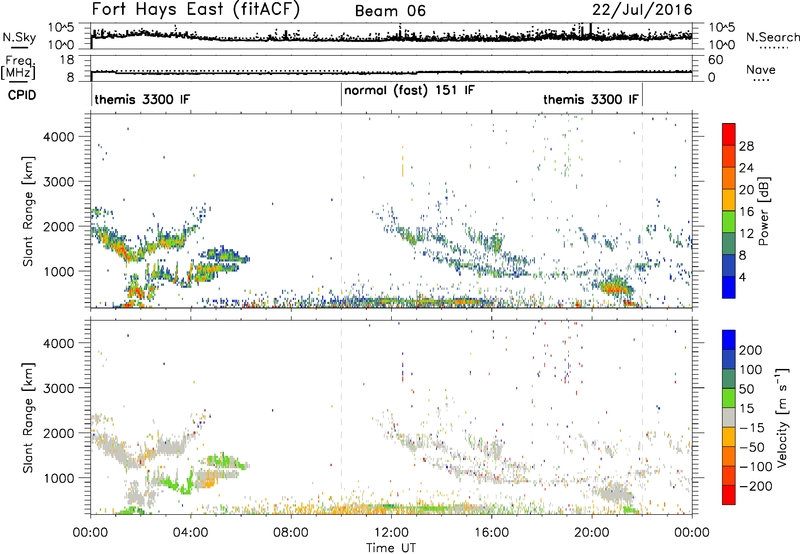Click the 'Velocity [m s-1]' color bar title
800x554 pixels.
pyautogui.click(x=783, y=417)
